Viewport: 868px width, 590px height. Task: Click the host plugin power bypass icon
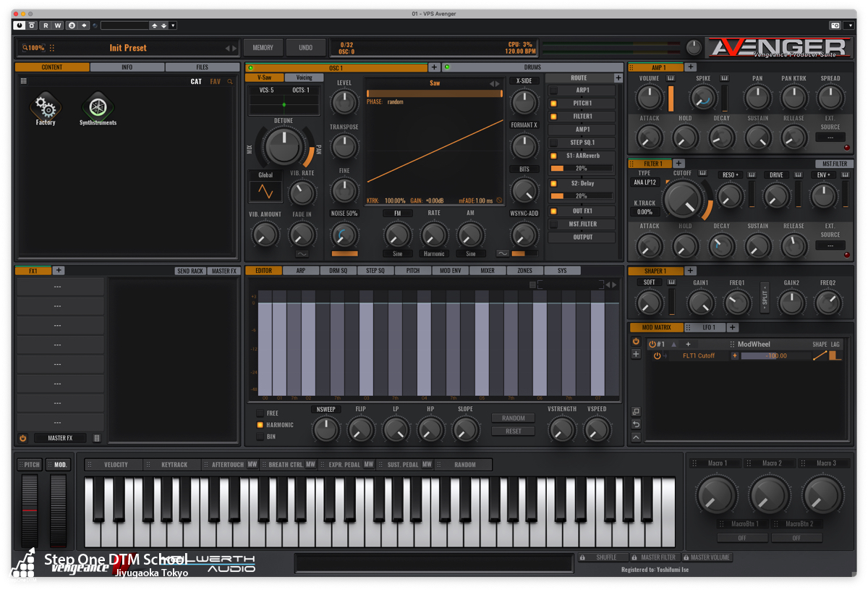tap(20, 25)
